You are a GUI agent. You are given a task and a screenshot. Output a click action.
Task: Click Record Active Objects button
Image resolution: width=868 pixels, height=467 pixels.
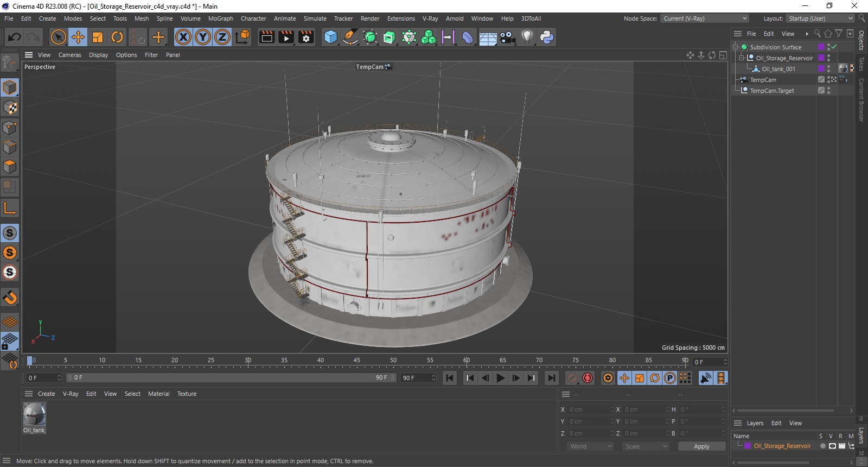(572, 378)
